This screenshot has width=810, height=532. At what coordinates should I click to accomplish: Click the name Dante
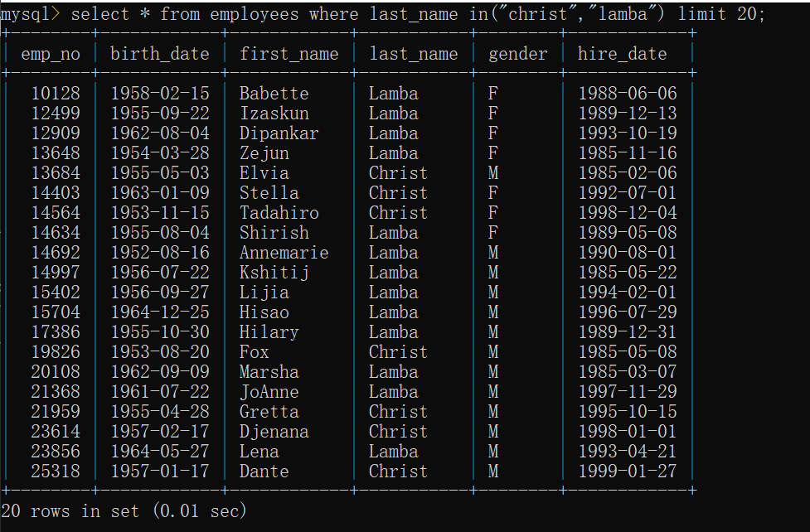(264, 472)
